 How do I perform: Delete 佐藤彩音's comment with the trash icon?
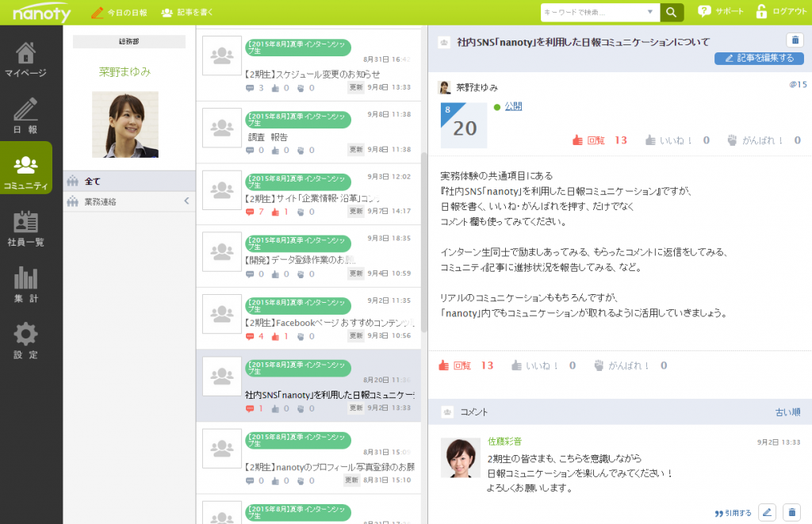[x=792, y=513]
